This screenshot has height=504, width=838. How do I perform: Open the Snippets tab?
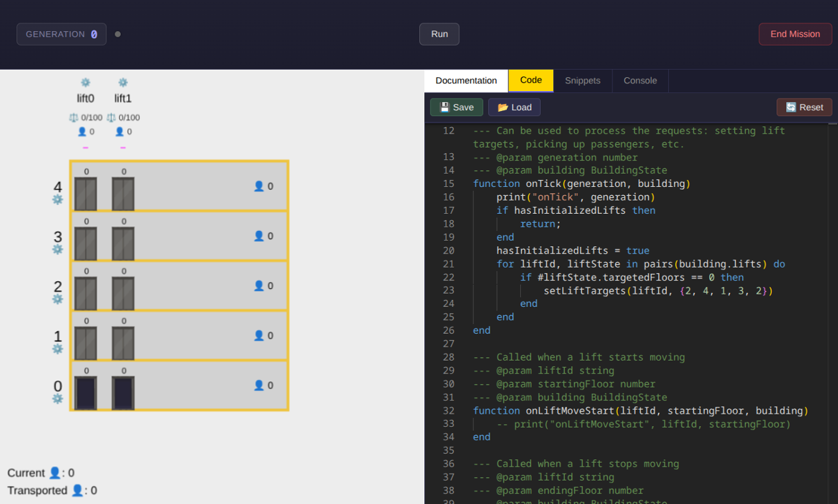(x=583, y=81)
